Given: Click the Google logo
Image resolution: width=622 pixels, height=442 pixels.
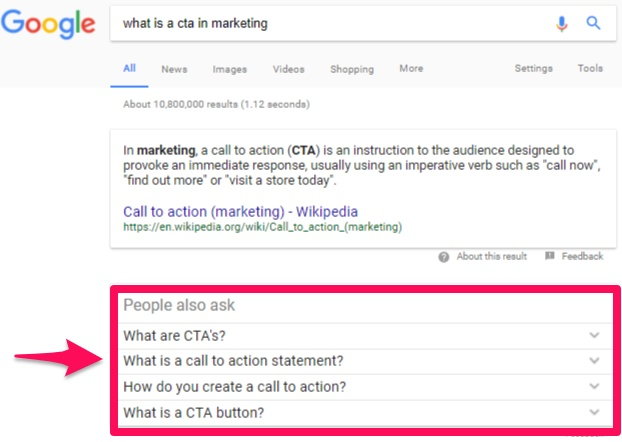Looking at the screenshot, I should tap(47, 24).
